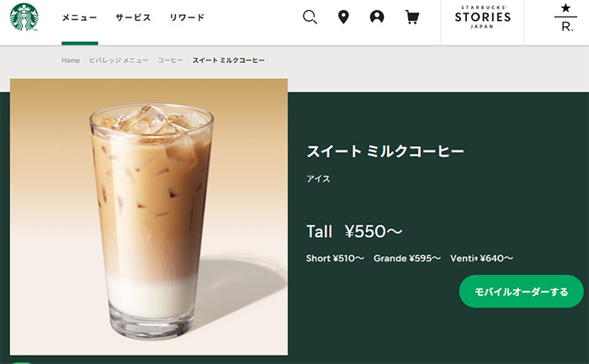Go to Home breadcrumb link
Viewport: 589px width, 364px height.
tap(71, 61)
